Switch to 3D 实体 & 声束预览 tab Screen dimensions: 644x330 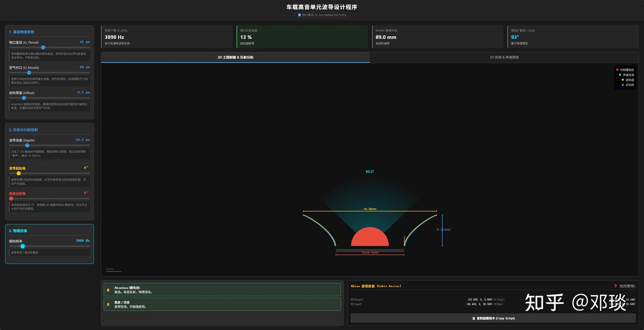pos(504,57)
